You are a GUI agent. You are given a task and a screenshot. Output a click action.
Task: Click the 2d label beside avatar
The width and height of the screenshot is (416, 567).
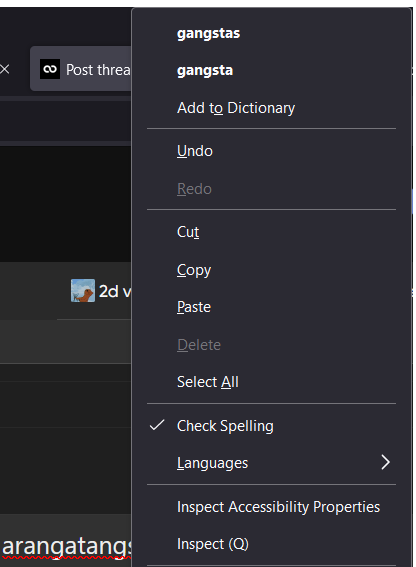[x=109, y=291]
